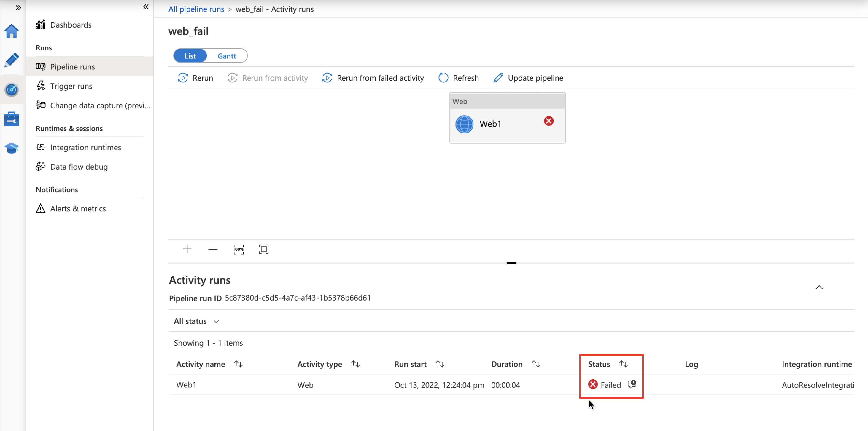Switch to the Gantt tab

coord(226,55)
